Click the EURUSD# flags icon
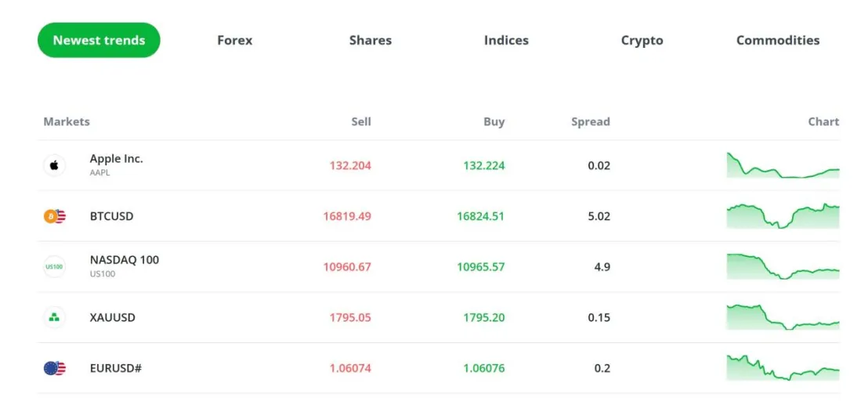This screenshot has width=868, height=401. 55,368
